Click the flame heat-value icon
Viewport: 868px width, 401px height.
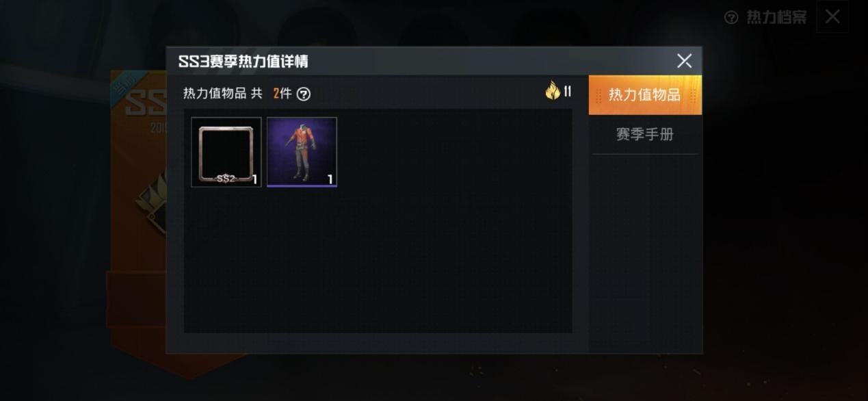pyautogui.click(x=552, y=91)
